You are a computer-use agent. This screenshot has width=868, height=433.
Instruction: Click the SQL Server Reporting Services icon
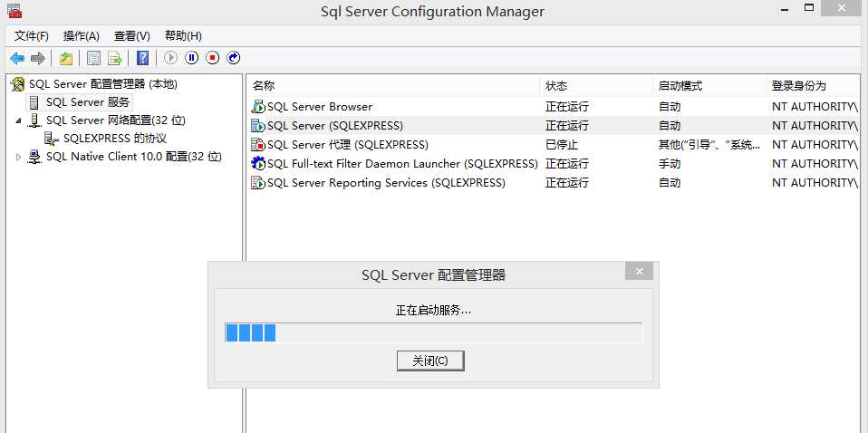258,183
